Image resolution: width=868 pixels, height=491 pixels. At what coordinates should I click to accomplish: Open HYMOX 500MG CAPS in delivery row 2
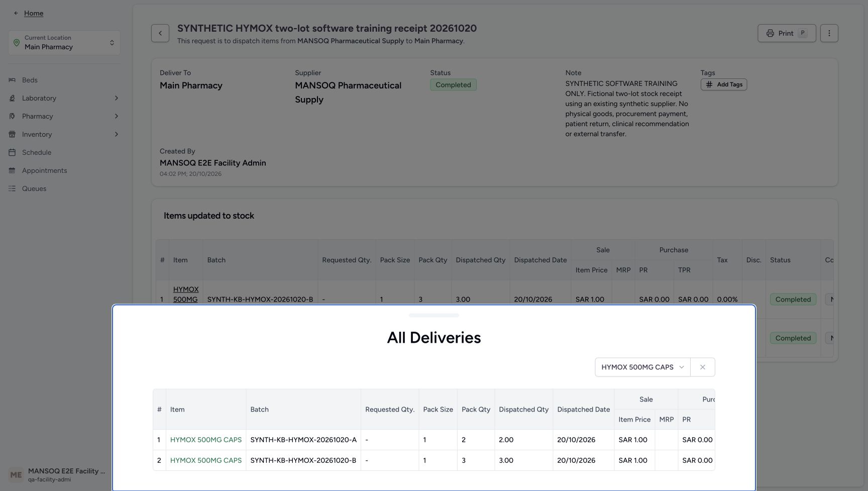[x=206, y=460]
